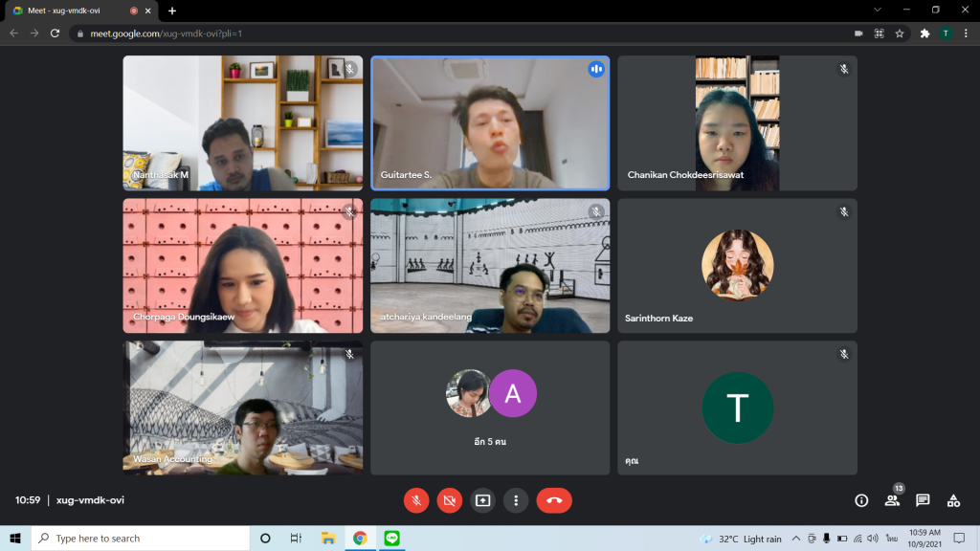This screenshot has width=980, height=551.
Task: Open the Activities panel icon
Action: [x=953, y=500]
